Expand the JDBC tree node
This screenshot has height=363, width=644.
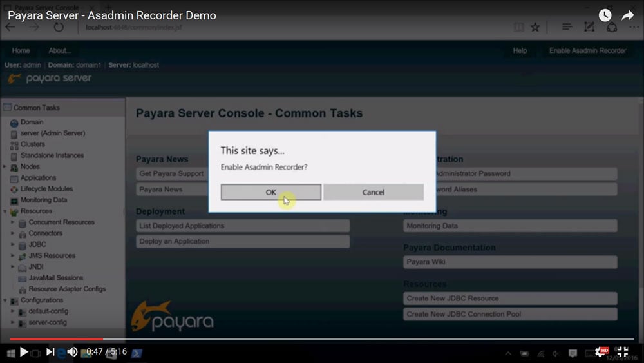pyautogui.click(x=13, y=245)
